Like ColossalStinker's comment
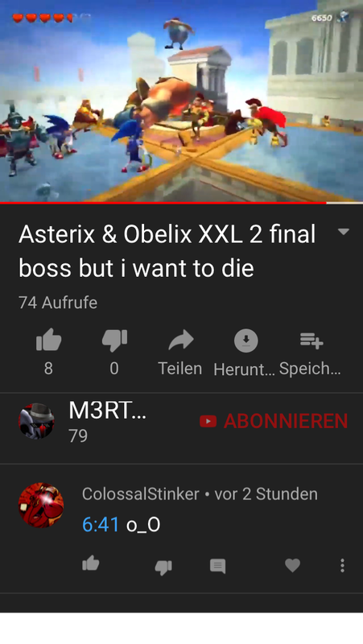The width and height of the screenshot is (363, 644). 91,563
